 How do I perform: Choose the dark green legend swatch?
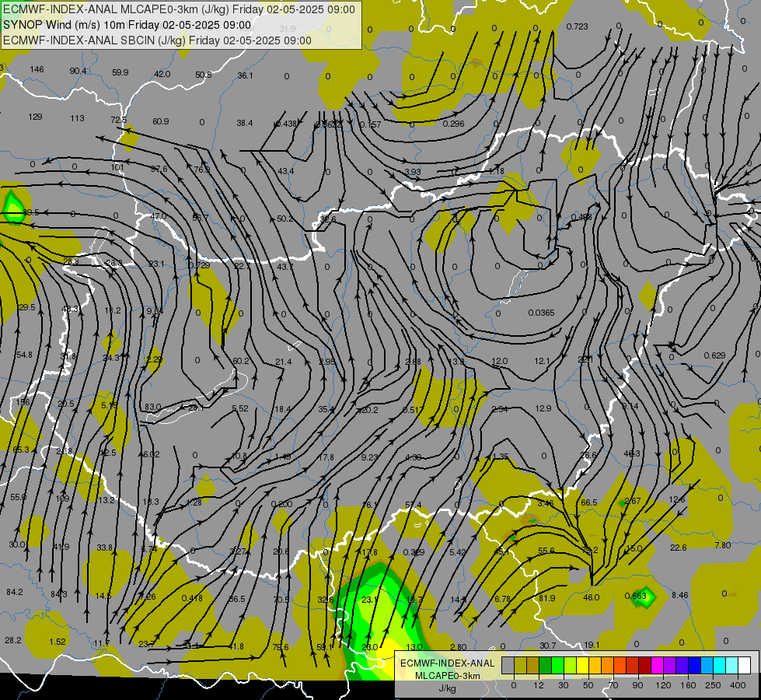tap(546, 665)
